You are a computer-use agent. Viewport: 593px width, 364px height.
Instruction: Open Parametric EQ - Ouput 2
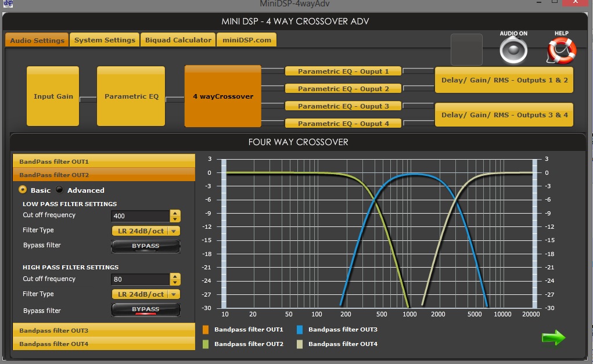tap(343, 88)
